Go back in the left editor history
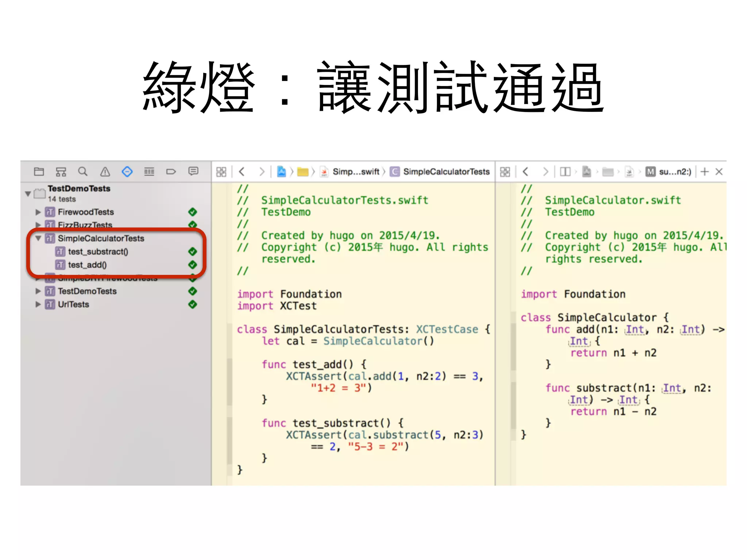The image size is (747, 560). coord(241,171)
